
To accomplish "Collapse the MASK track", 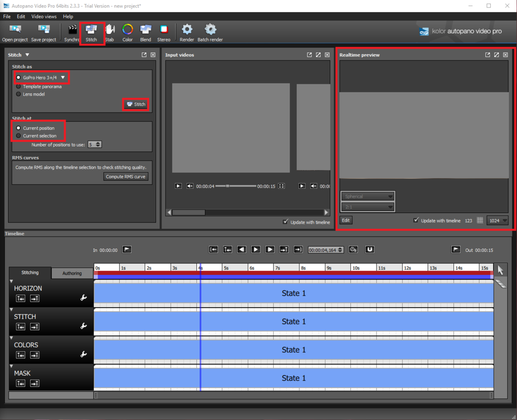I will pos(11,366).
